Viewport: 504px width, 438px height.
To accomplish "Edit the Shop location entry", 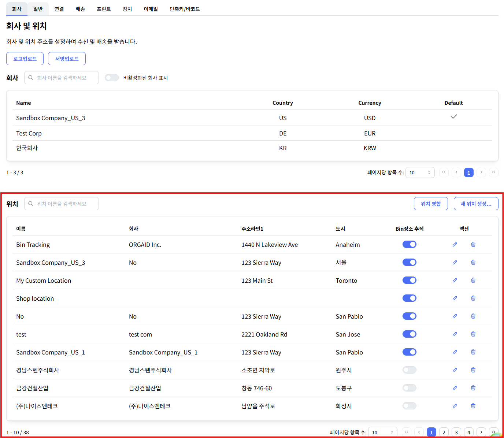I will tap(455, 298).
